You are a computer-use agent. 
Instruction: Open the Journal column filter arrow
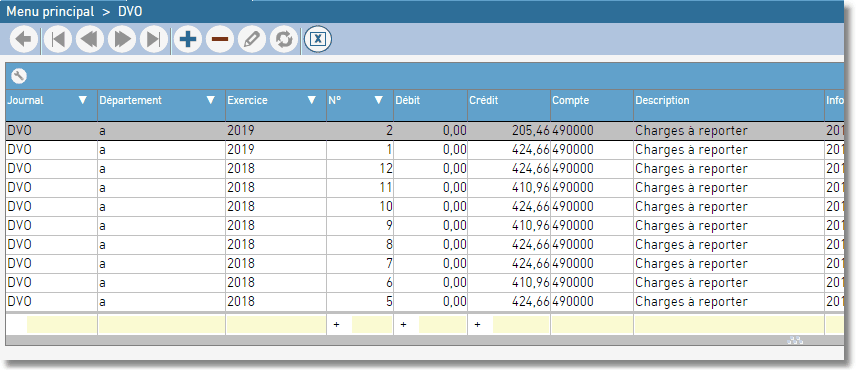point(83,101)
